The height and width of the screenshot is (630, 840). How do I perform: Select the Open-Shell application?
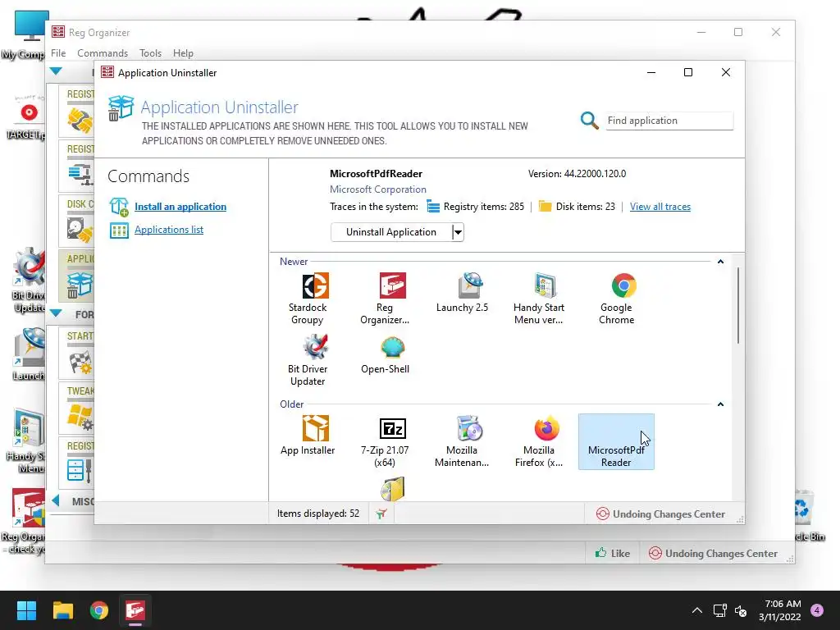385,354
